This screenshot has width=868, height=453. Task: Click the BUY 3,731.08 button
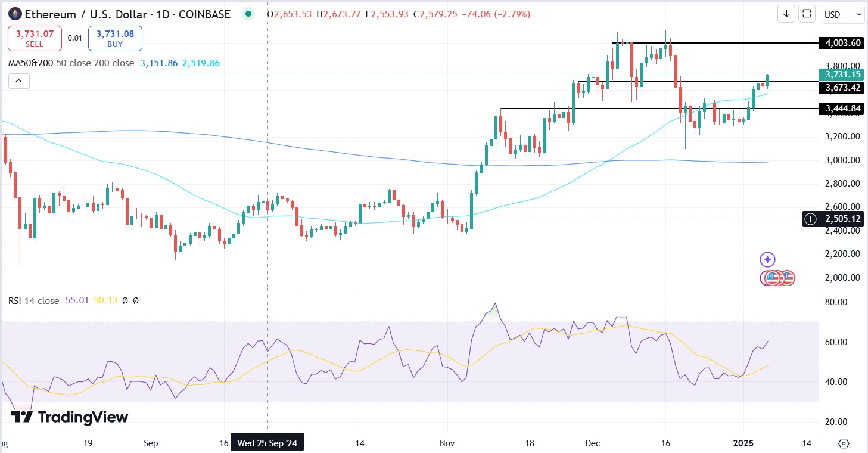click(115, 39)
